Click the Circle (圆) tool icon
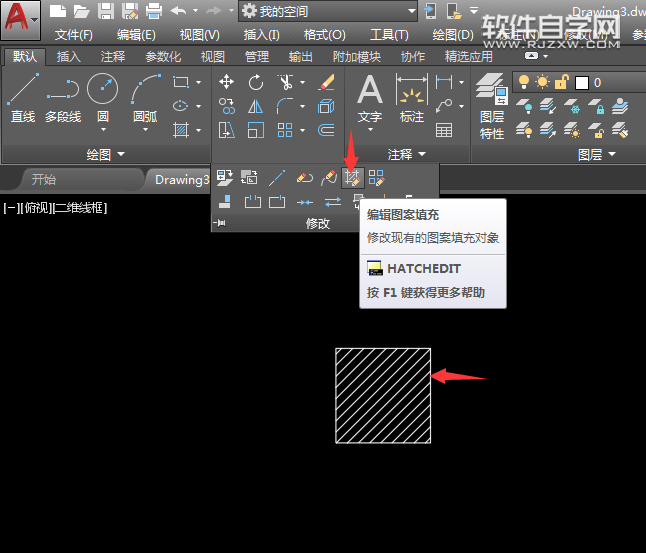Screen dimensions: 646x553 tap(102, 98)
